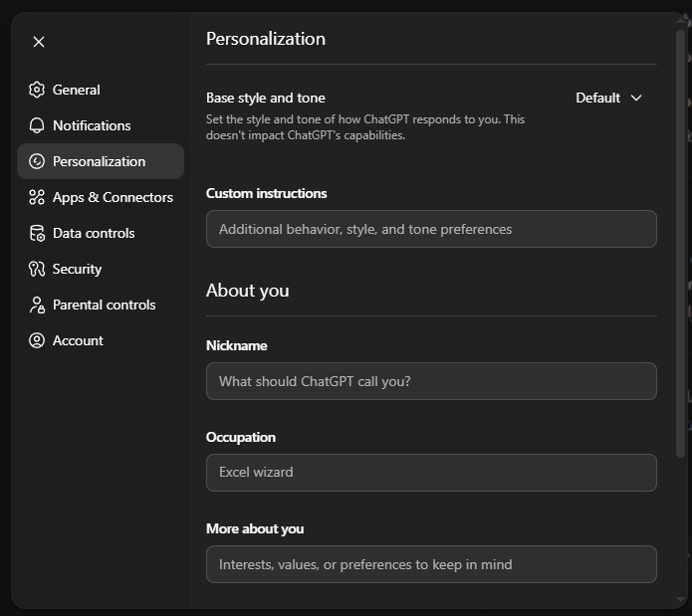The image size is (692, 616).
Task: Click the Security icon in the sidebar
Action: (x=37, y=269)
